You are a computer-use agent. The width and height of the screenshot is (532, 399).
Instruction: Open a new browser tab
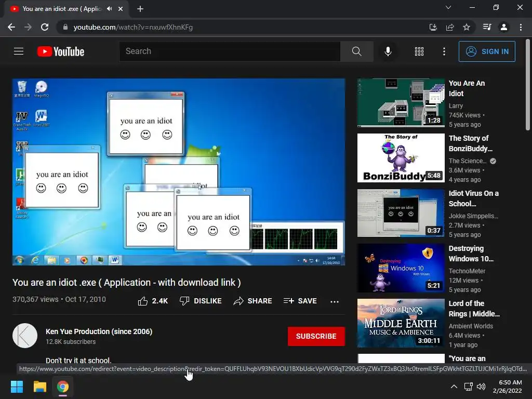point(140,9)
